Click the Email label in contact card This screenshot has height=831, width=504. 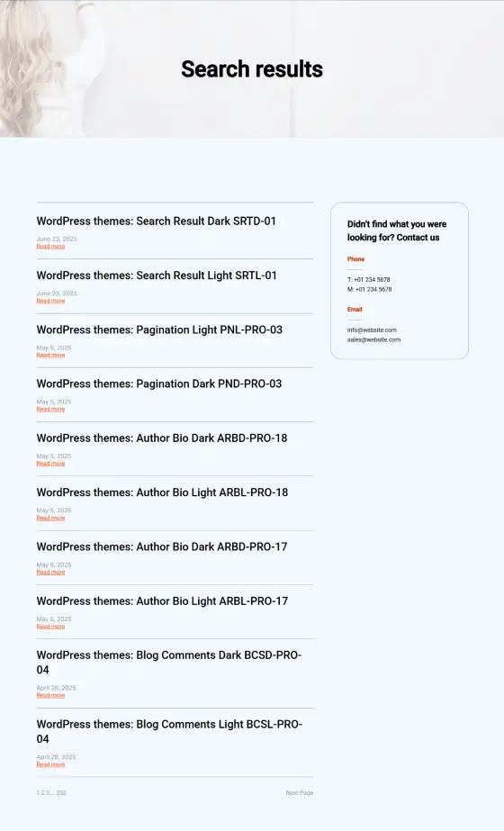pos(355,310)
